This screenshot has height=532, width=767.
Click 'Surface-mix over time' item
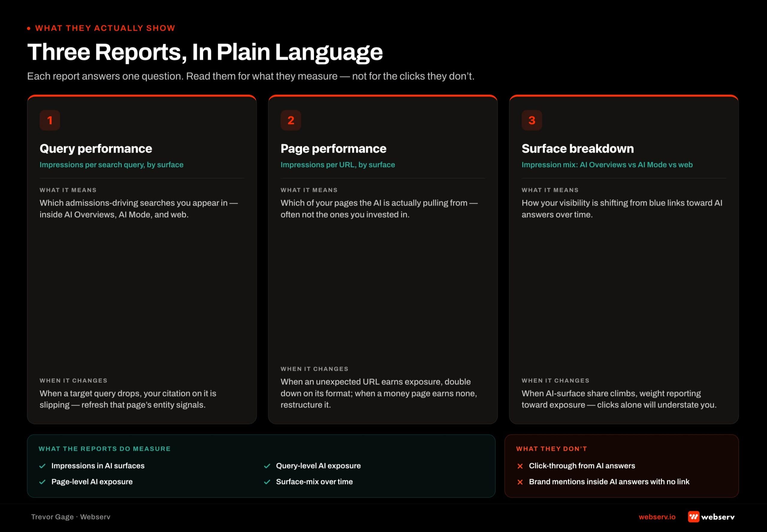coord(314,482)
